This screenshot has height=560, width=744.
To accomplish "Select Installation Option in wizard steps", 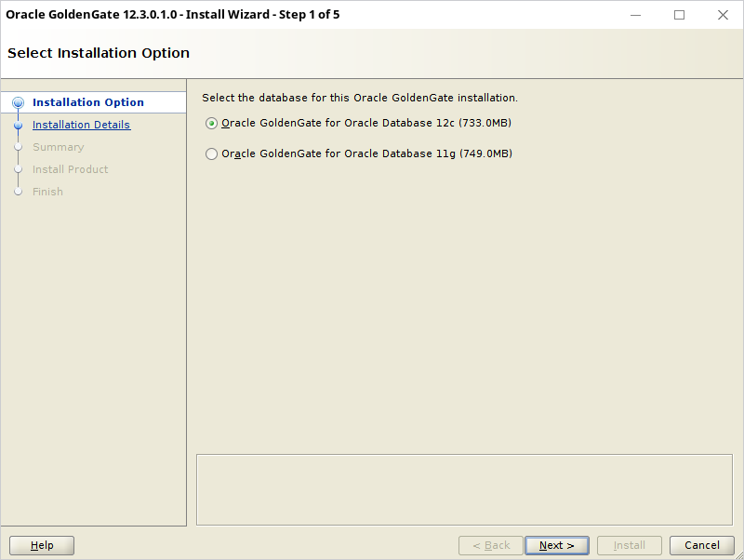I will coord(87,102).
